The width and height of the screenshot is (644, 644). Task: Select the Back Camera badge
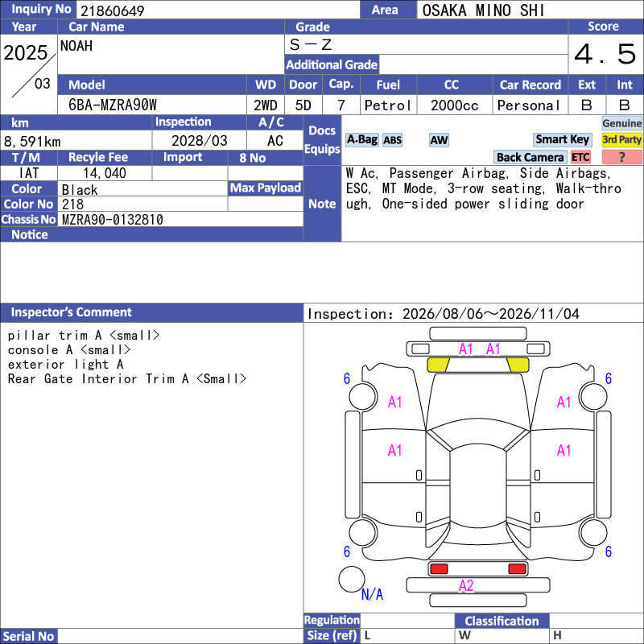[530, 157]
